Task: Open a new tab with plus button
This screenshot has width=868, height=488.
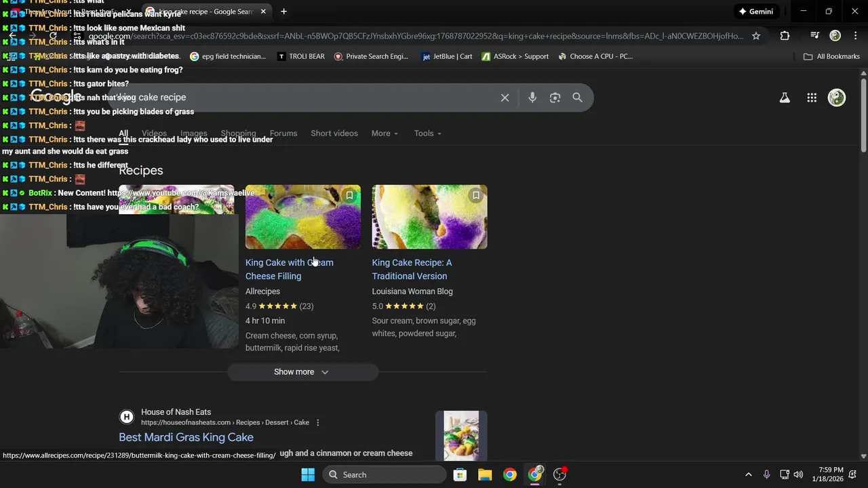Action: click(283, 12)
